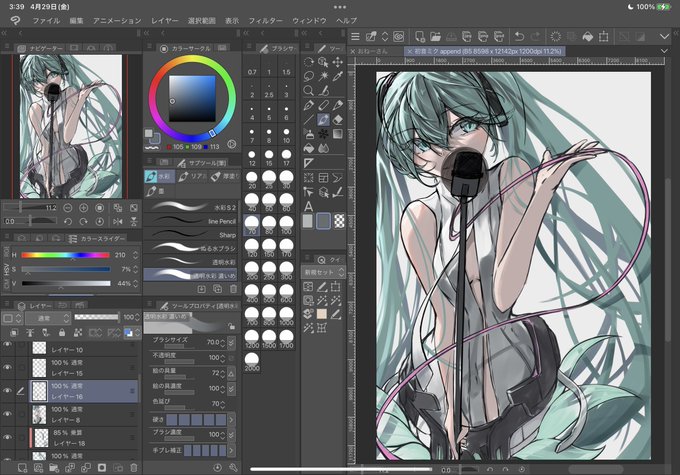The width and height of the screenshot is (680, 475).
Task: Click the Navigator preview thumbnail
Action: 71,127
